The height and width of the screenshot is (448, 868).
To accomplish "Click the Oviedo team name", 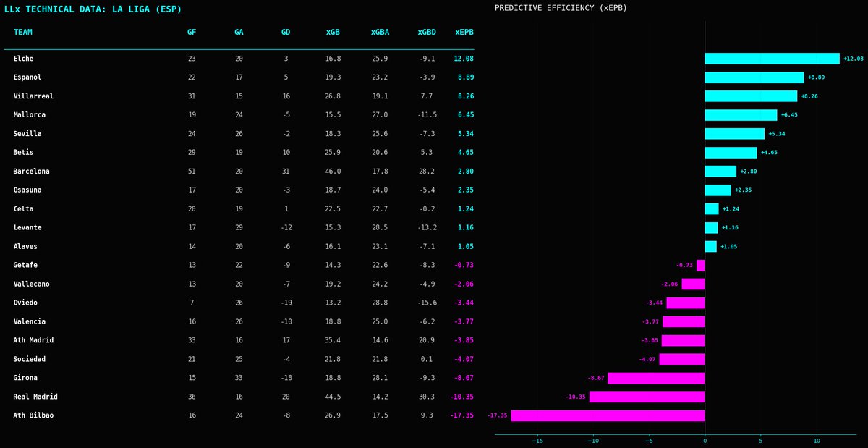I will 25,303.
